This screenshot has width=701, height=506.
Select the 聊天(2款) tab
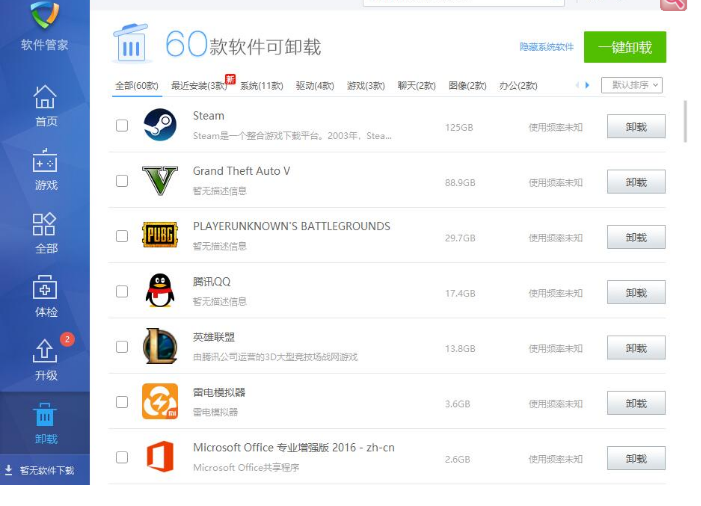click(x=417, y=85)
